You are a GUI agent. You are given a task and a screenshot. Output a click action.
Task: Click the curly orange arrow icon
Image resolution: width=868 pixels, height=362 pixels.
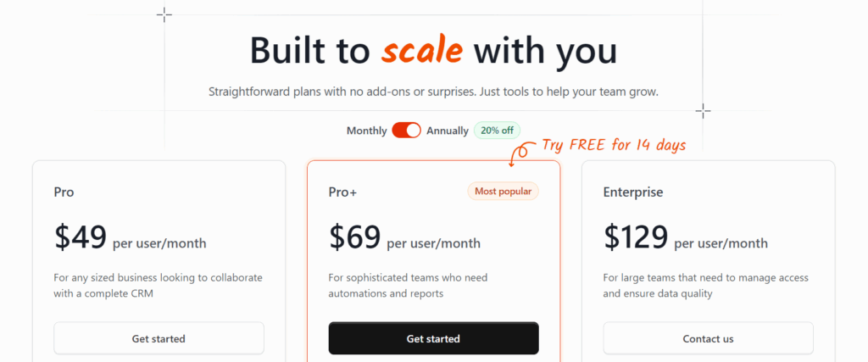[x=519, y=153]
